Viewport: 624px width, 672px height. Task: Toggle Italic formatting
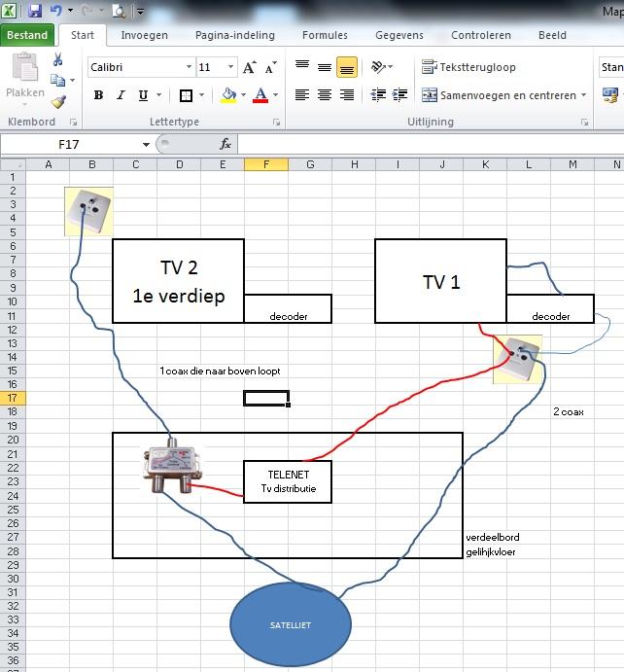pyautogui.click(x=121, y=95)
